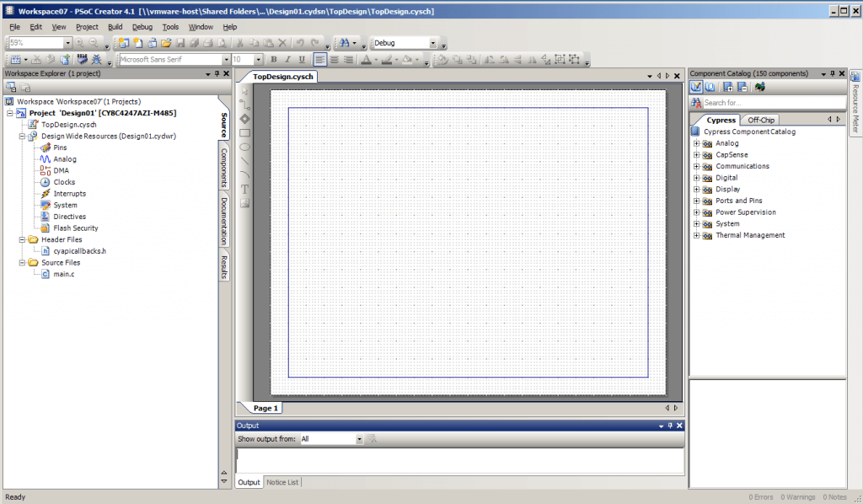Screen dimensions: 863x504
Task: Select the Text tool in schematic toolbar
Action: click(x=245, y=190)
